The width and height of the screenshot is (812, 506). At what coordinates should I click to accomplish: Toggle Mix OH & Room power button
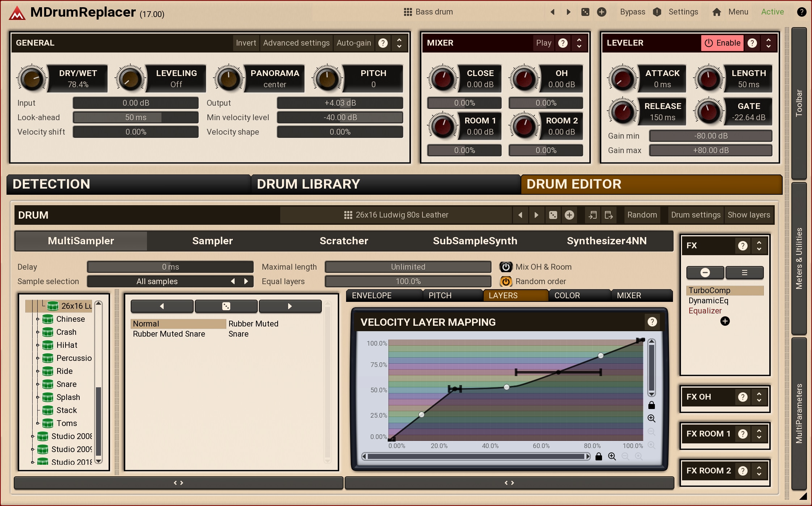click(506, 267)
